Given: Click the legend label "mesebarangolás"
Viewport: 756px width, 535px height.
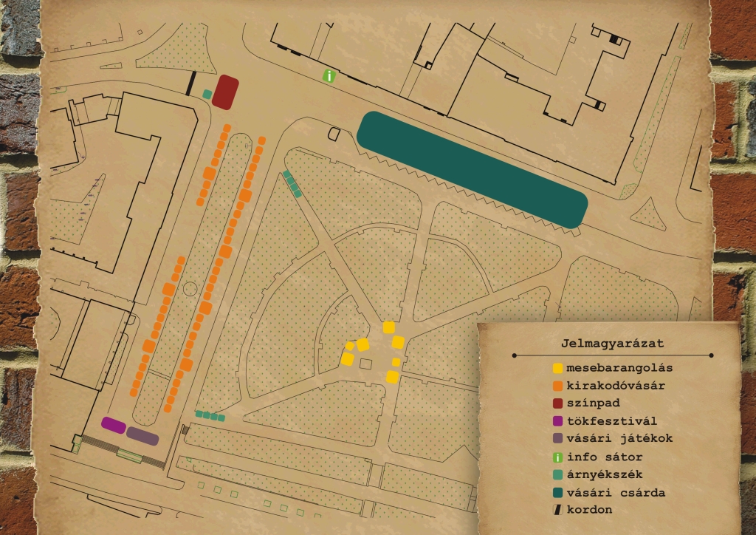Looking at the screenshot, I should [x=619, y=368].
